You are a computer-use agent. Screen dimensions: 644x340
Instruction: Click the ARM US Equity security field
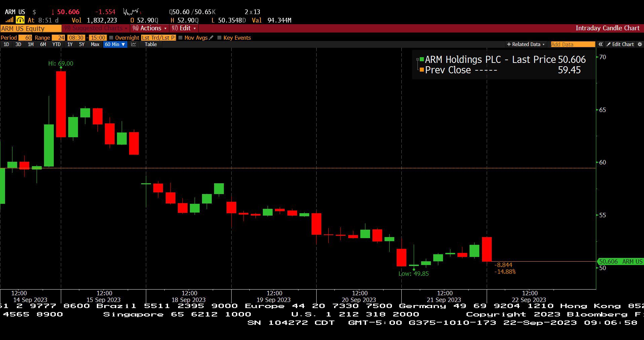click(31, 29)
